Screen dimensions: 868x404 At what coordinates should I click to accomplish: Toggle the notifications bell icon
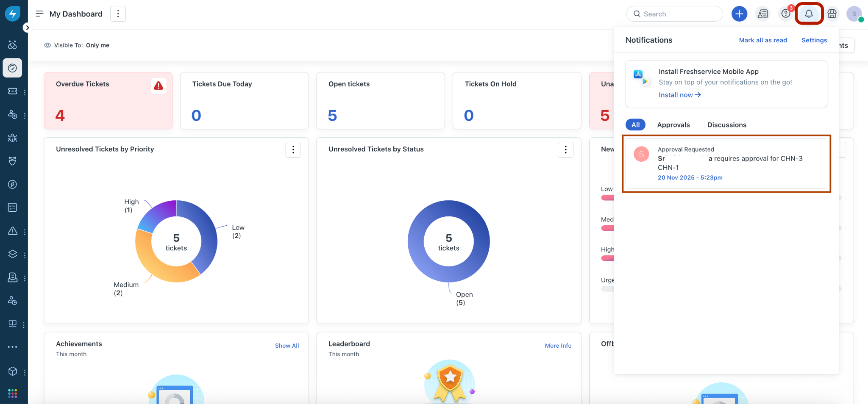pos(809,14)
